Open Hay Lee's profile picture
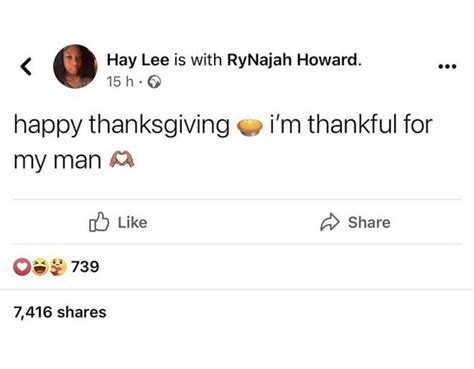This screenshot has width=474, height=369. (x=75, y=66)
